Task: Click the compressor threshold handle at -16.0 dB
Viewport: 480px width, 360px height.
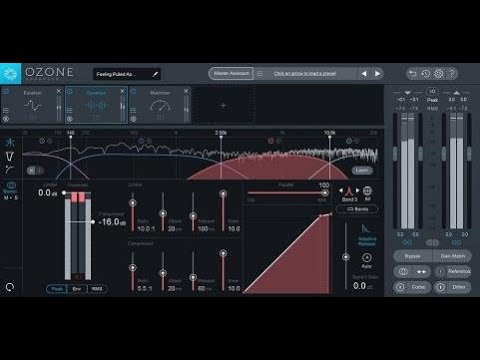Action: (92, 222)
